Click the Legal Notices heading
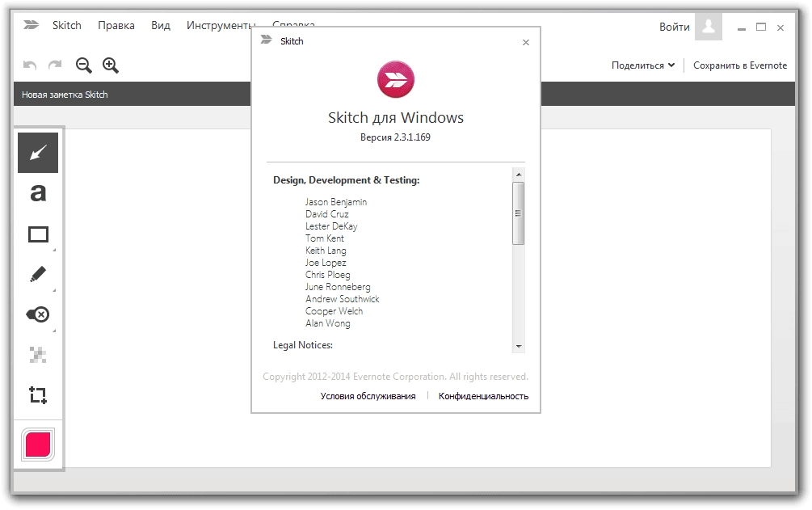 303,345
